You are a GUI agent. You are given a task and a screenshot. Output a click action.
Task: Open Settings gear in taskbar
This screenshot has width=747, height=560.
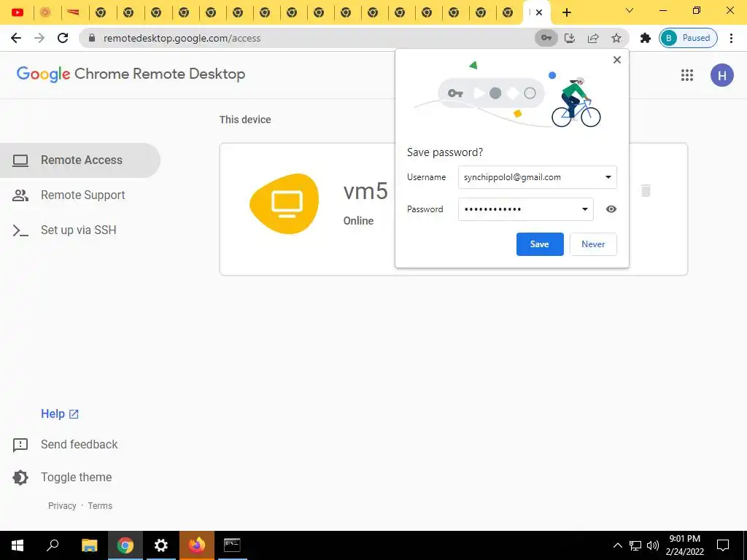coord(161,545)
